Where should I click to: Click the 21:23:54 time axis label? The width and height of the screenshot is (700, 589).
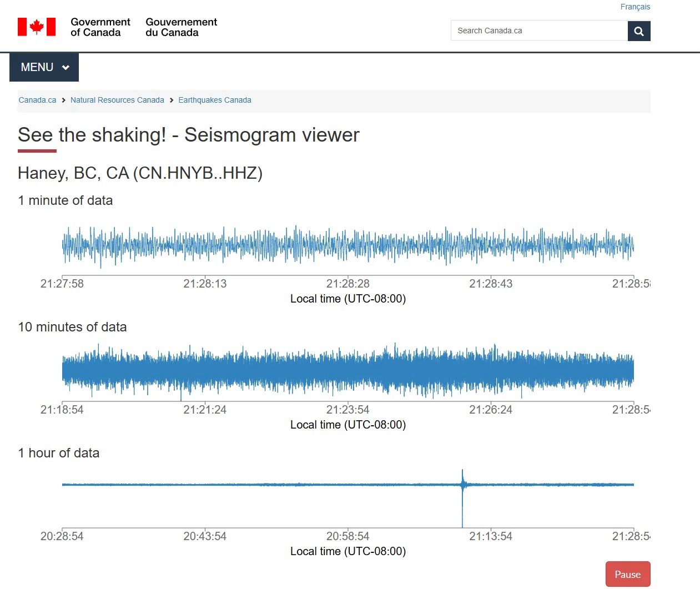(x=348, y=410)
